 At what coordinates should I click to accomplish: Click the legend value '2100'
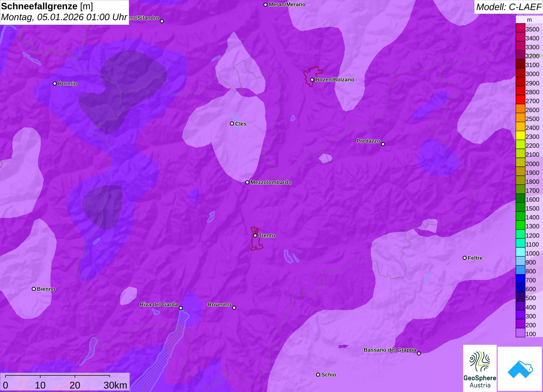point(533,154)
